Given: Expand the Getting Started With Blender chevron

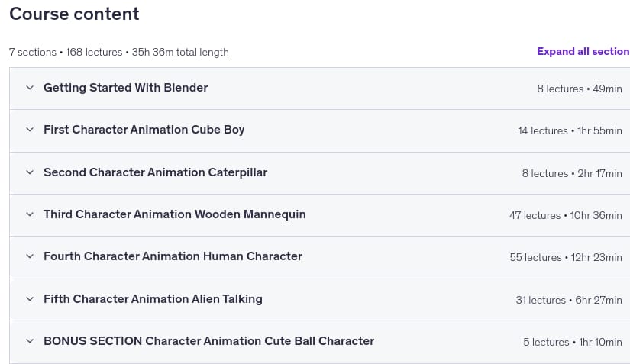Looking at the screenshot, I should coord(30,88).
